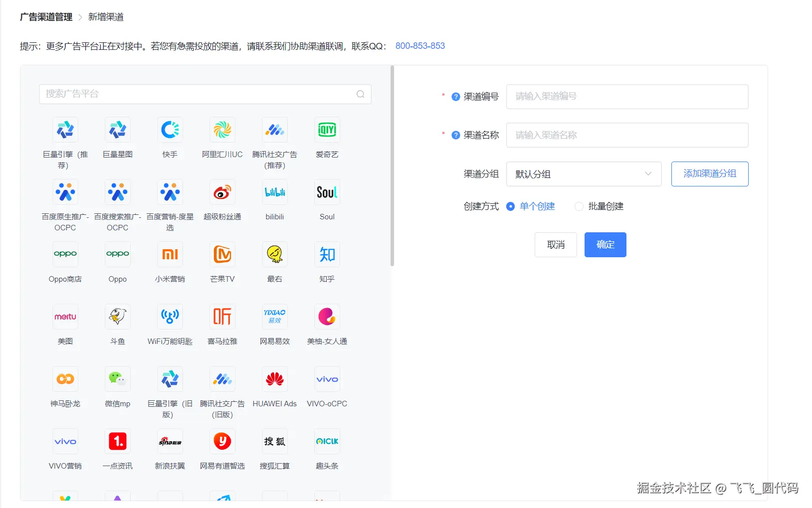
Task: Select the Soul platform icon
Action: pos(327,192)
